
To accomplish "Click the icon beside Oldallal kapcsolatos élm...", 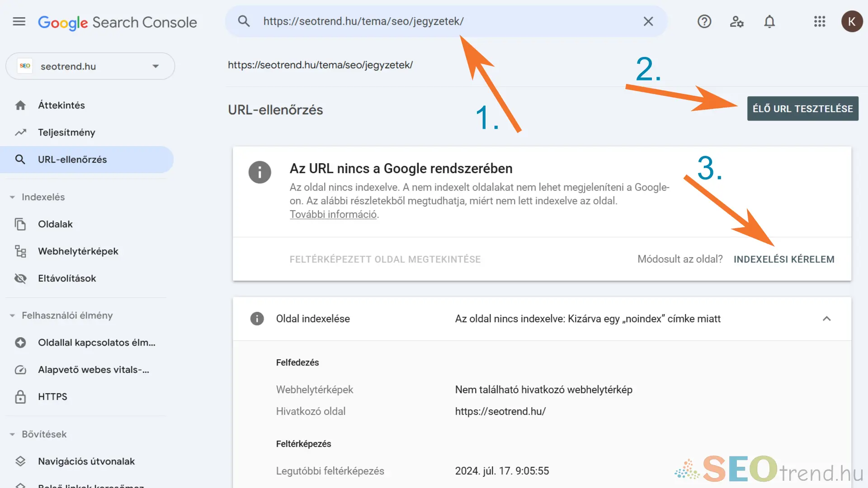I will (x=20, y=343).
